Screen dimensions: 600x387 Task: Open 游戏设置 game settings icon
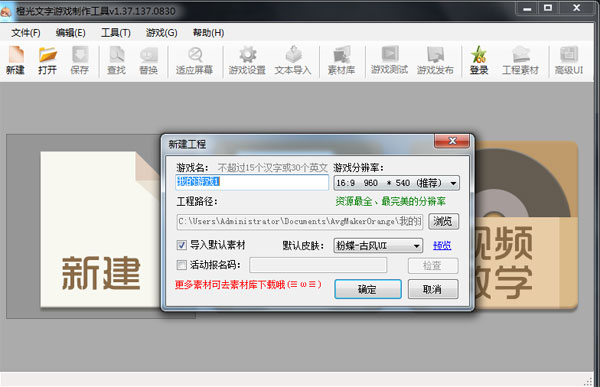[247, 60]
